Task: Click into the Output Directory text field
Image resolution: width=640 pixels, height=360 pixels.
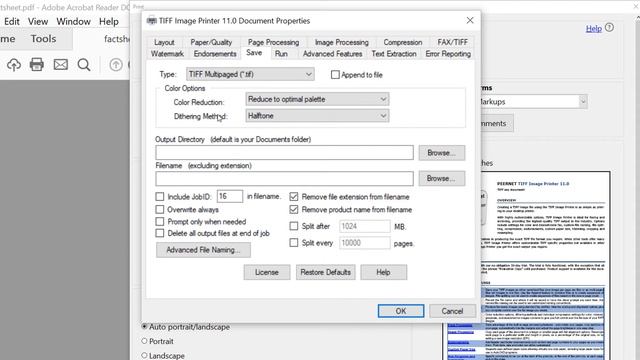Action: [284, 153]
